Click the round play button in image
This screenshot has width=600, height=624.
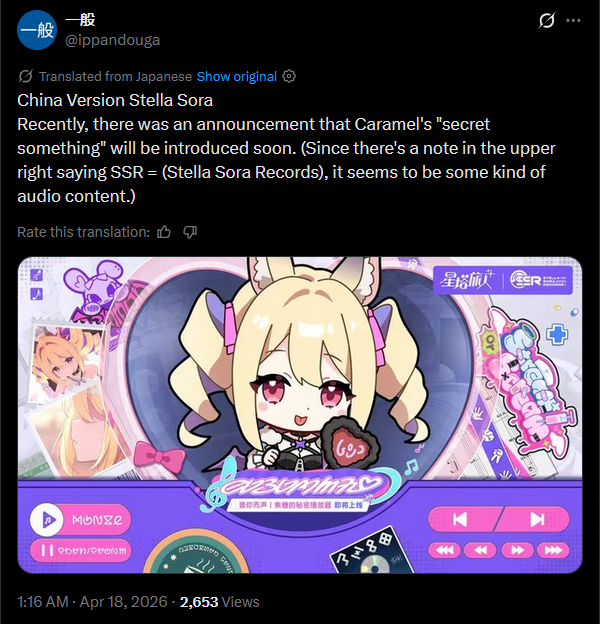point(47,520)
